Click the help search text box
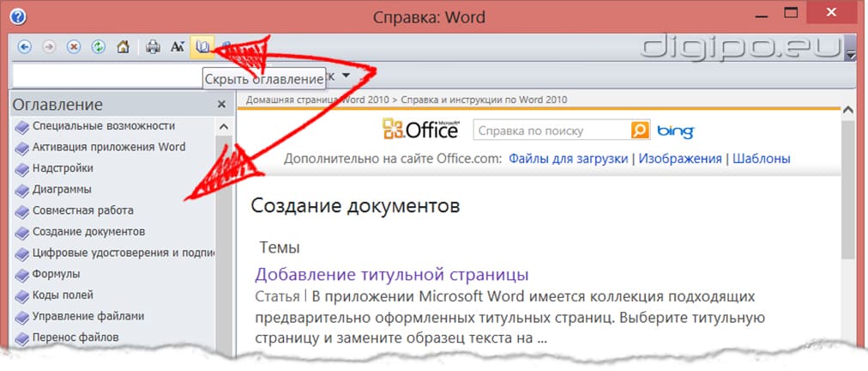This screenshot has width=868, height=371. point(108,76)
